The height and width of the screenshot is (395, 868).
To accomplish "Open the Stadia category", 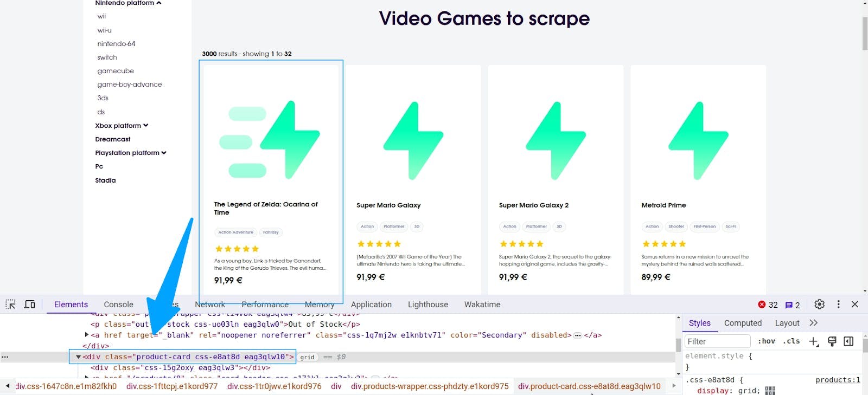I will pos(105,180).
